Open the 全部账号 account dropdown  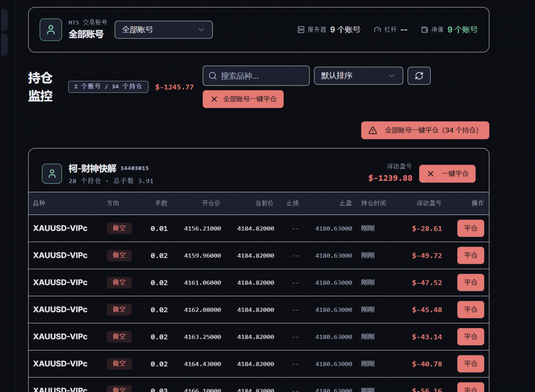(x=164, y=30)
